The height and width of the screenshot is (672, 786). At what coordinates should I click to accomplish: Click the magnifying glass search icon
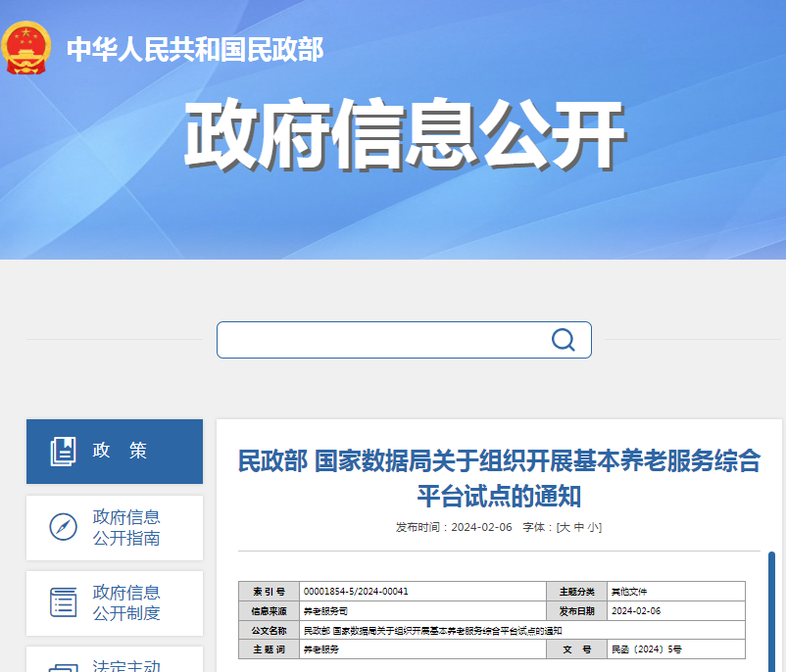pyautogui.click(x=563, y=340)
